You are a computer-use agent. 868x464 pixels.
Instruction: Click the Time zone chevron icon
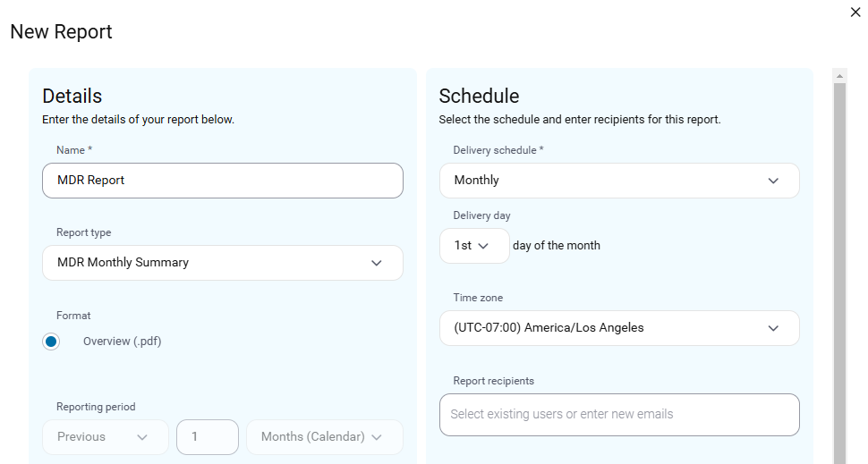pos(773,328)
